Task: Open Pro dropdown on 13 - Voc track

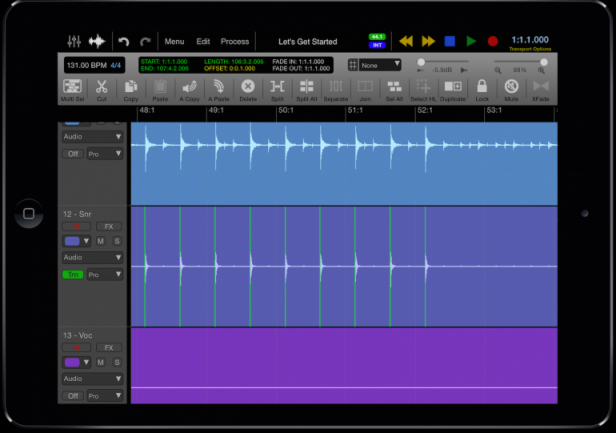Action: pyautogui.click(x=104, y=395)
